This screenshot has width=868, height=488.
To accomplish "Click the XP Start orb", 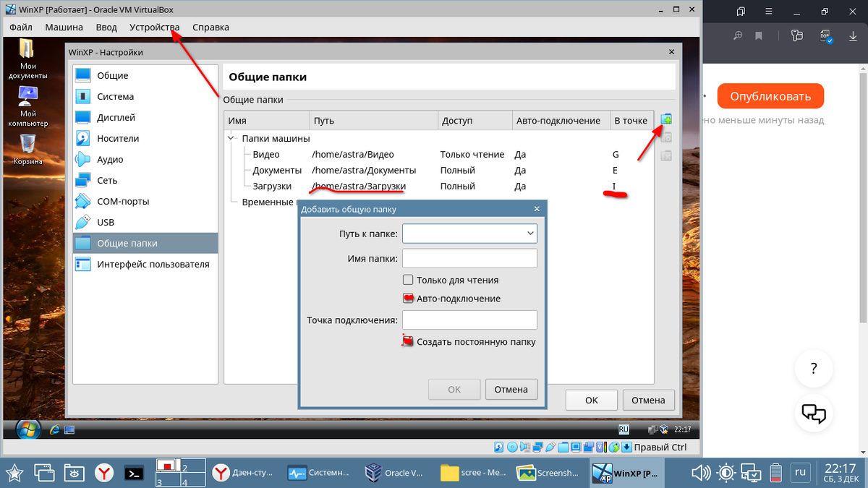I will pyautogui.click(x=27, y=429).
